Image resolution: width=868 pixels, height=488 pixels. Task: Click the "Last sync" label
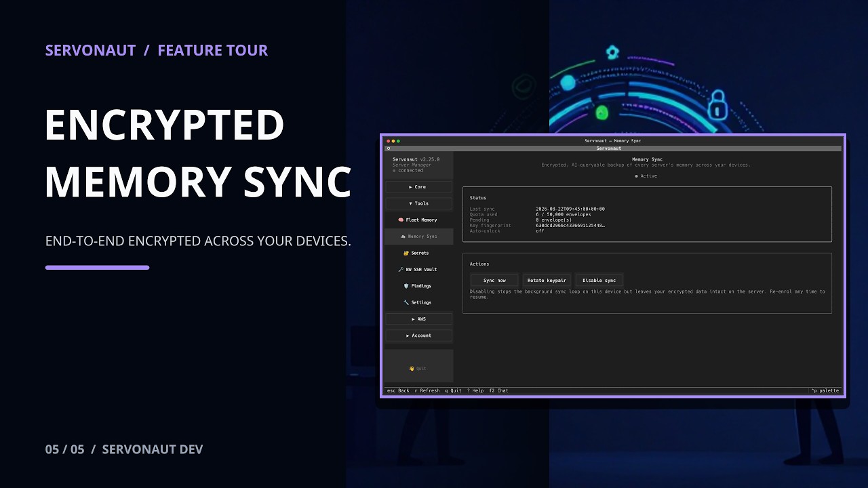tap(482, 209)
